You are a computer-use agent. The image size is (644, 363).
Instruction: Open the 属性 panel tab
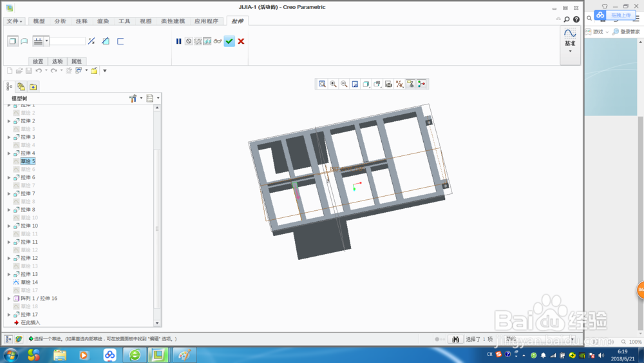[x=77, y=61]
